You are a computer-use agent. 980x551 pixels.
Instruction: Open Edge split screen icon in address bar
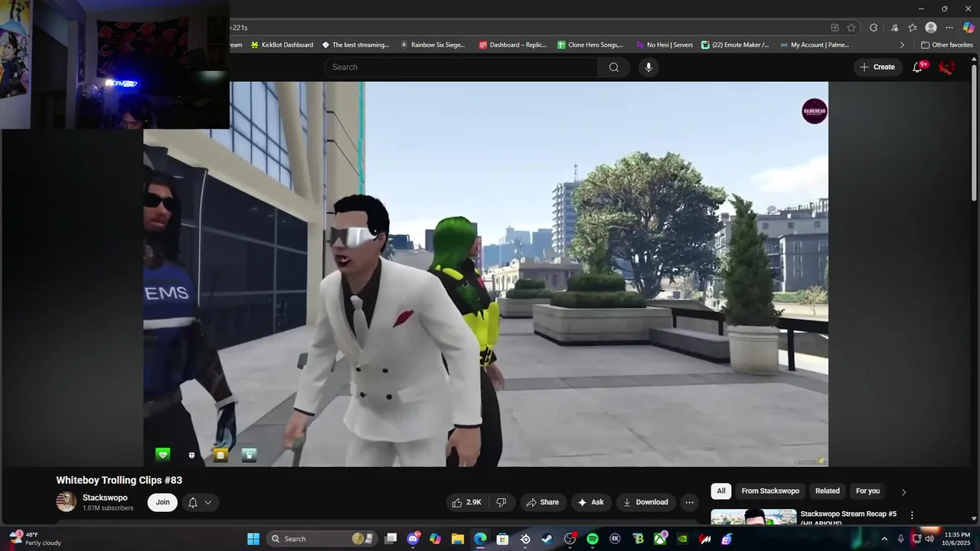[x=835, y=28]
